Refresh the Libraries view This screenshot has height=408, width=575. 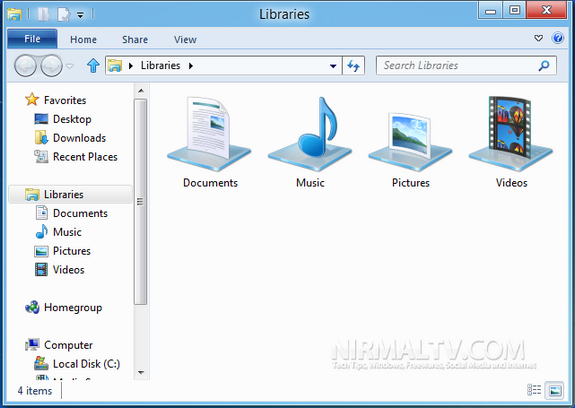(x=354, y=66)
